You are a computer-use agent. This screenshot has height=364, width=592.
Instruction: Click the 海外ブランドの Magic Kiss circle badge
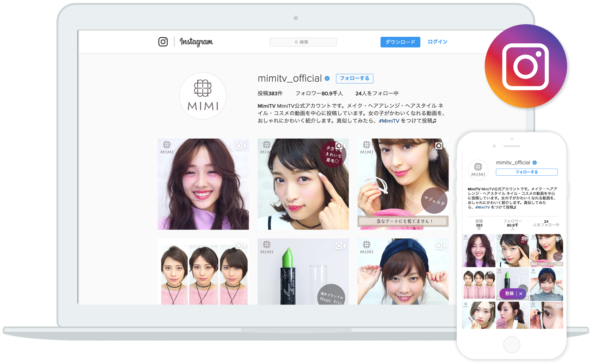[331, 295]
